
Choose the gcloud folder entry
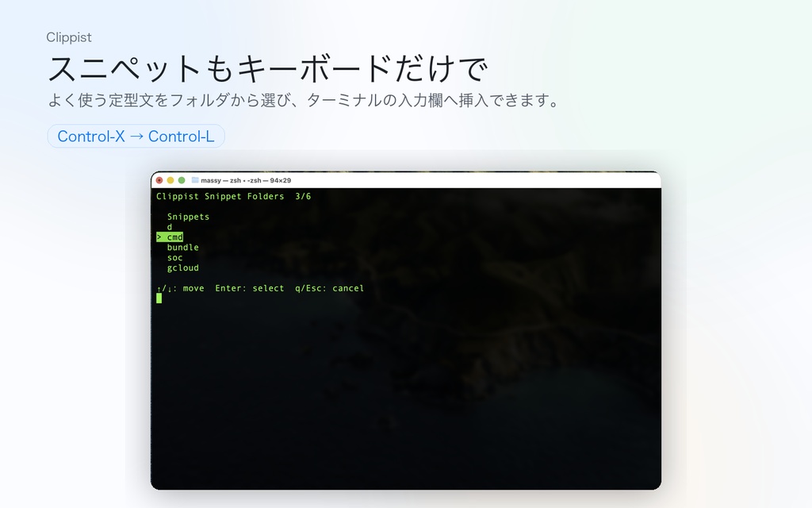point(183,268)
